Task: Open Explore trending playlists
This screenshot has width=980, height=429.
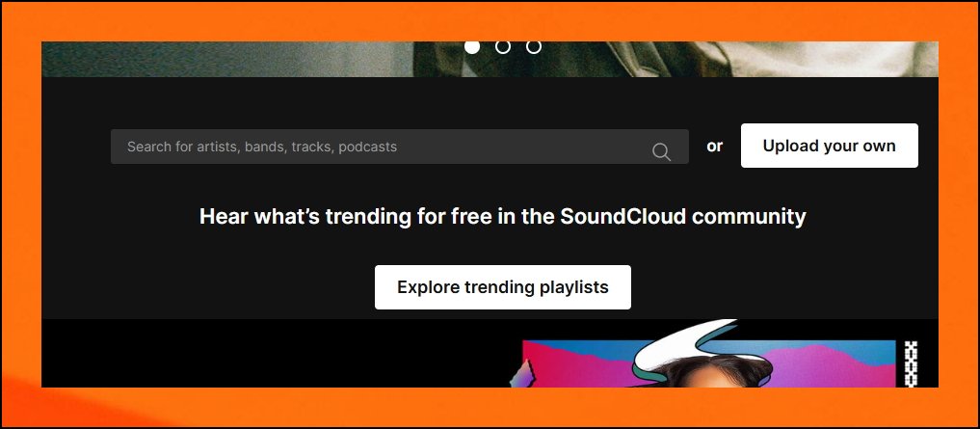Action: [x=502, y=287]
